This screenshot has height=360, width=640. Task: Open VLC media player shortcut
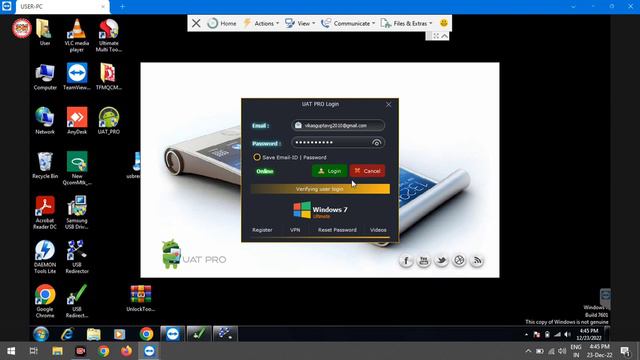pos(77,36)
